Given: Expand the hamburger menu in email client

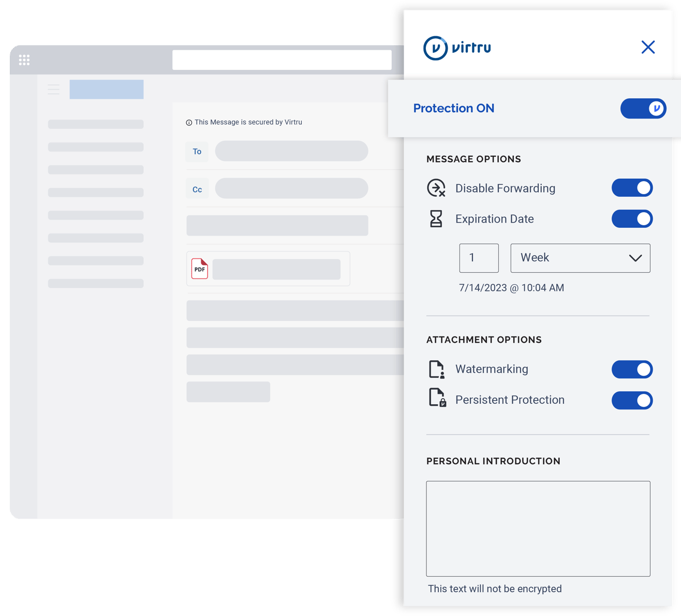Looking at the screenshot, I should [x=53, y=89].
